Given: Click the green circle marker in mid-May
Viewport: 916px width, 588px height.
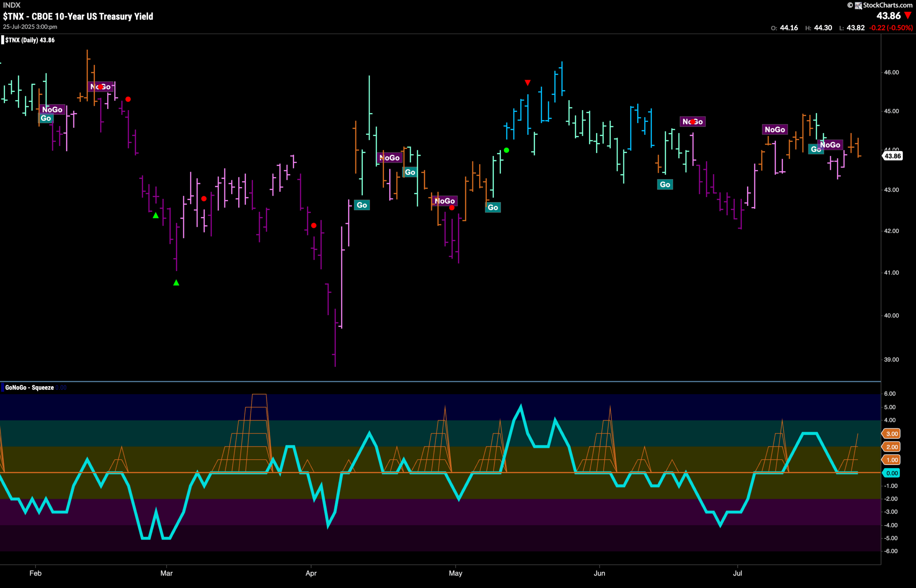Looking at the screenshot, I should [507, 151].
